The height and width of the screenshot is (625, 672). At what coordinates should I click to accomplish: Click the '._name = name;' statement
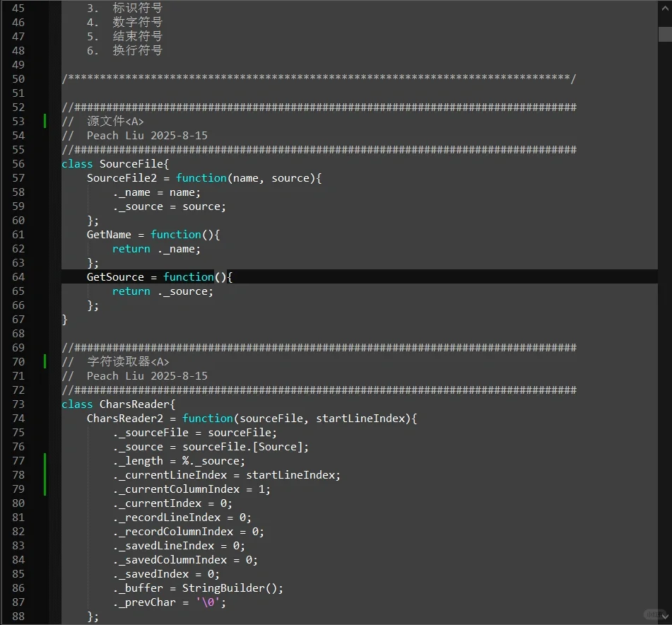pos(156,192)
